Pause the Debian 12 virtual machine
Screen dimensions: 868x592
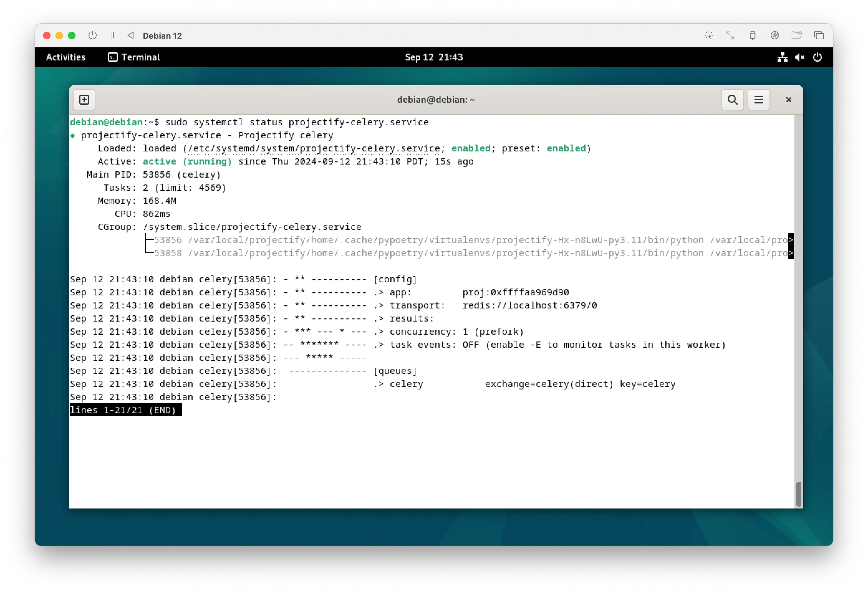pyautogui.click(x=112, y=36)
